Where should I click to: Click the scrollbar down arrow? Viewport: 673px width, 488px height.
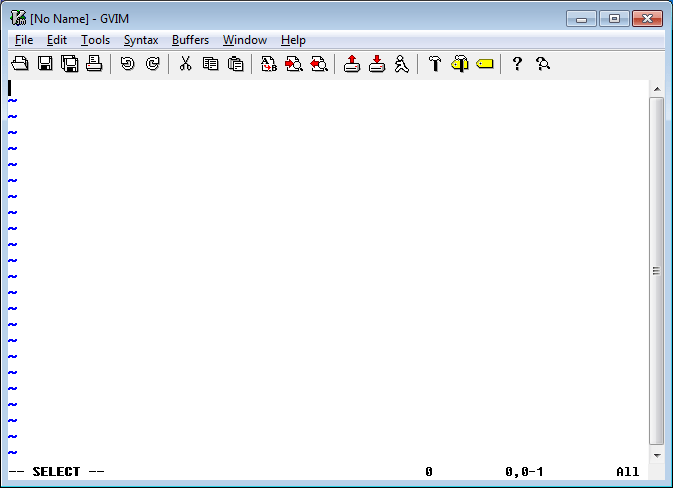(657, 455)
